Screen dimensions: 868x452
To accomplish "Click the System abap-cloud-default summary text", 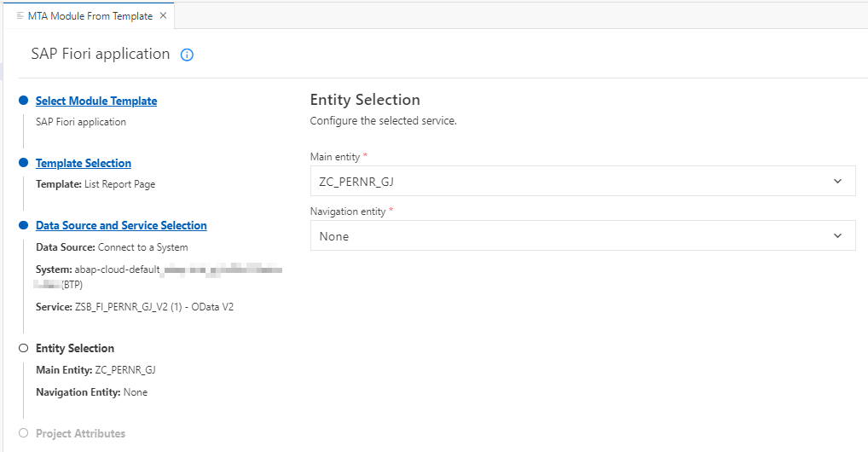I will tap(158, 277).
